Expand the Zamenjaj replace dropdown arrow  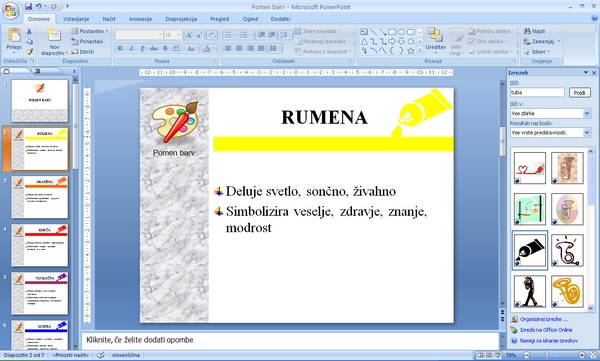tap(559, 41)
